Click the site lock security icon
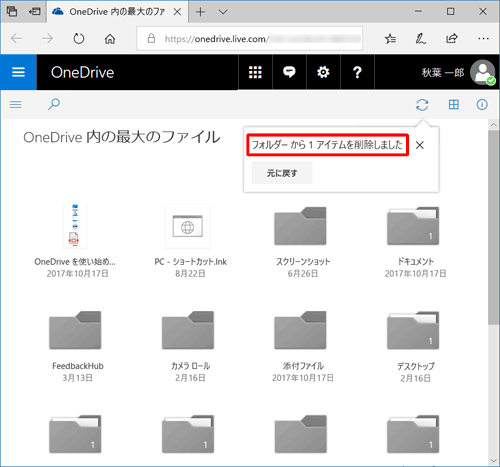The image size is (500, 467). pyautogui.click(x=151, y=38)
